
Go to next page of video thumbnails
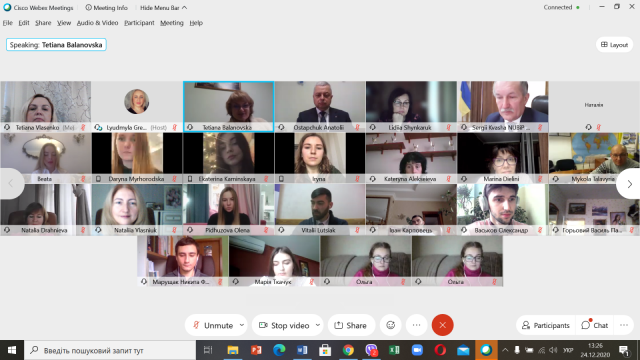click(629, 184)
